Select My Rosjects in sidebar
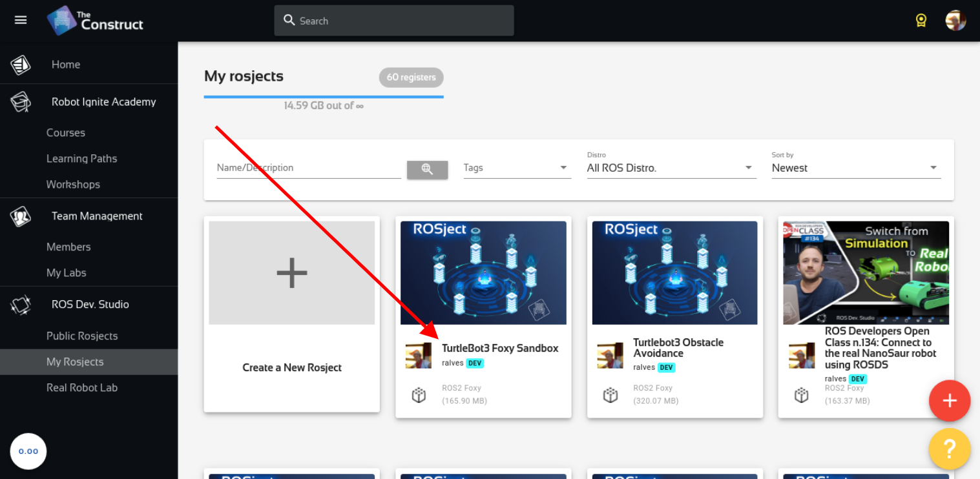The height and width of the screenshot is (479, 980). point(89,362)
